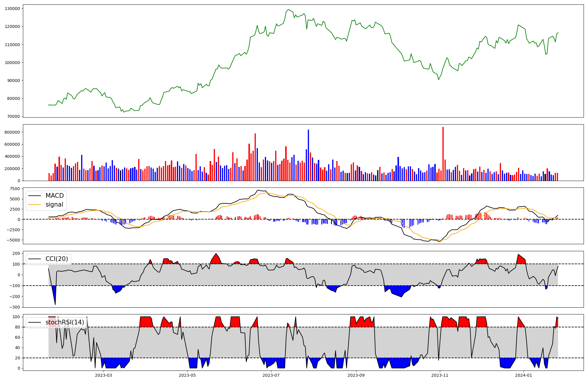Click the 2023-11 date tick label

[440, 375]
